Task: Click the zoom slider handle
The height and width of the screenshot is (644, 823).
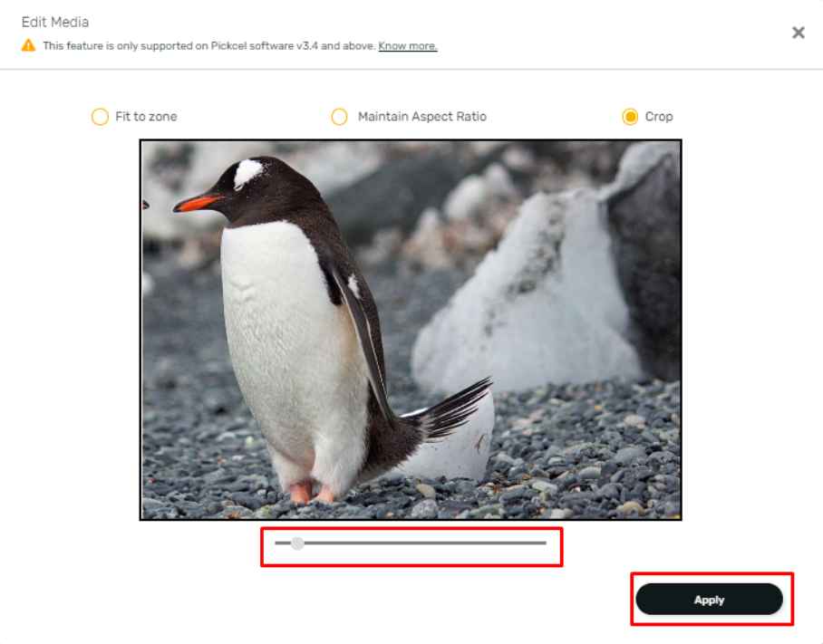Action: 297,543
